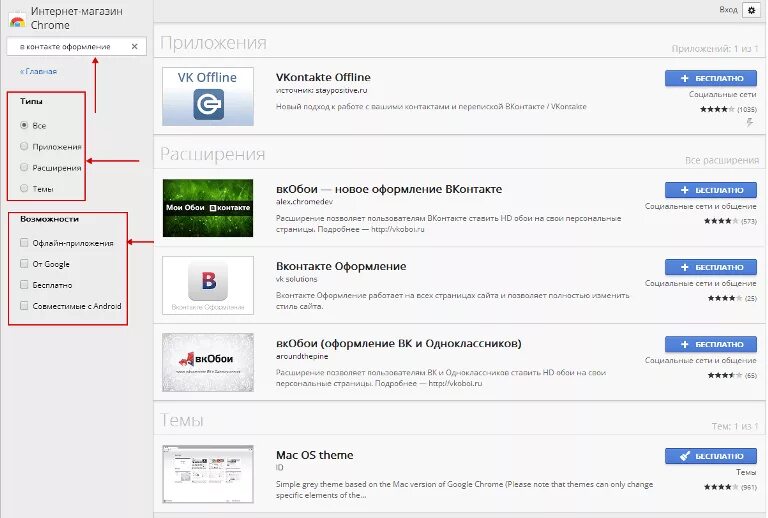The image size is (768, 518).
Task: Select the Расширения type radio button
Action: tap(24, 167)
